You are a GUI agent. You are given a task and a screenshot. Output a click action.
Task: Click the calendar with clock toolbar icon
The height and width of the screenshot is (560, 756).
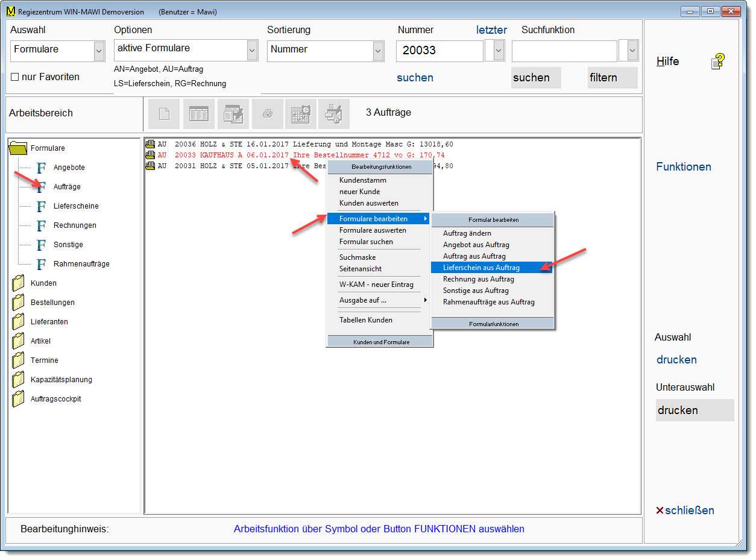coord(300,114)
